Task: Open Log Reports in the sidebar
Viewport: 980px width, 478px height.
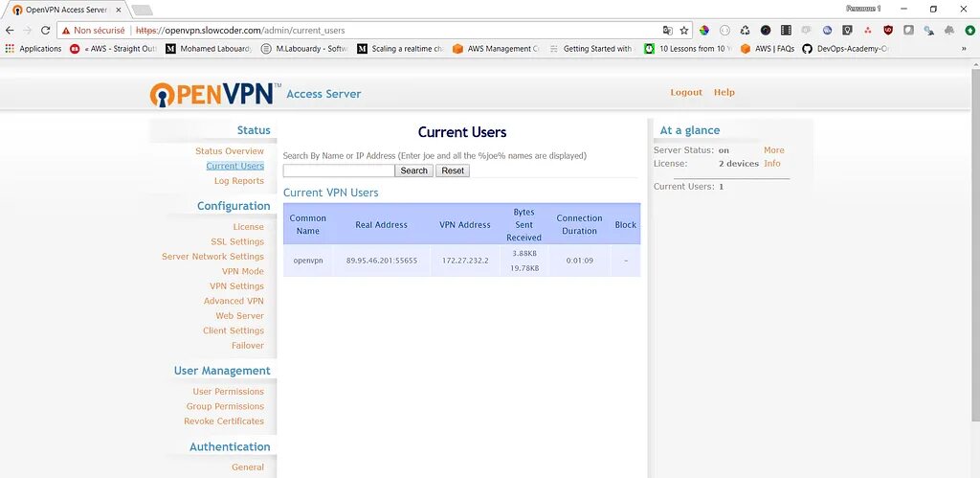Action: [x=238, y=181]
